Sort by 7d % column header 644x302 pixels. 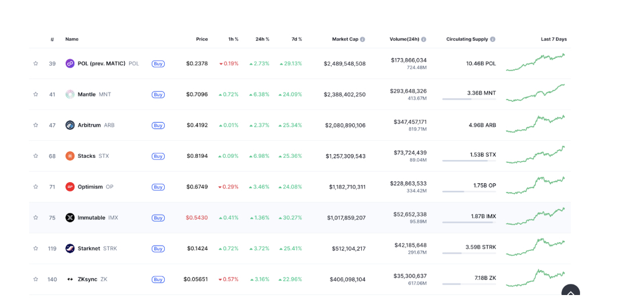point(296,40)
